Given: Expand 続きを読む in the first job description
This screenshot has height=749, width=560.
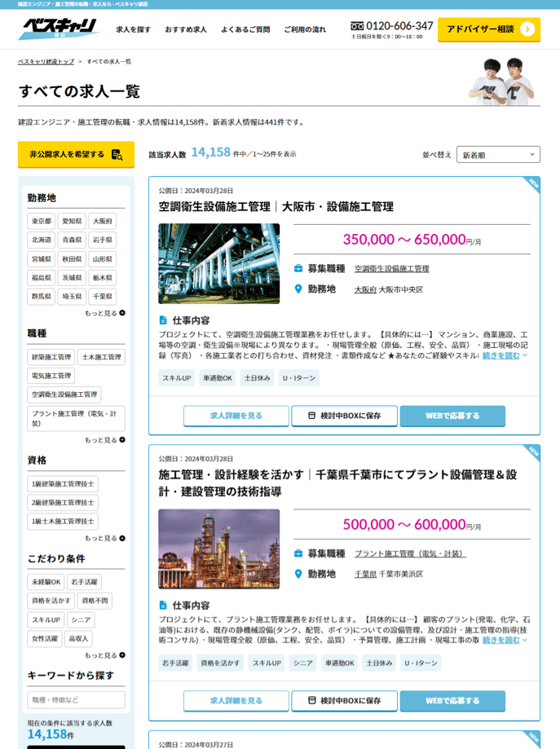Looking at the screenshot, I should click(505, 355).
